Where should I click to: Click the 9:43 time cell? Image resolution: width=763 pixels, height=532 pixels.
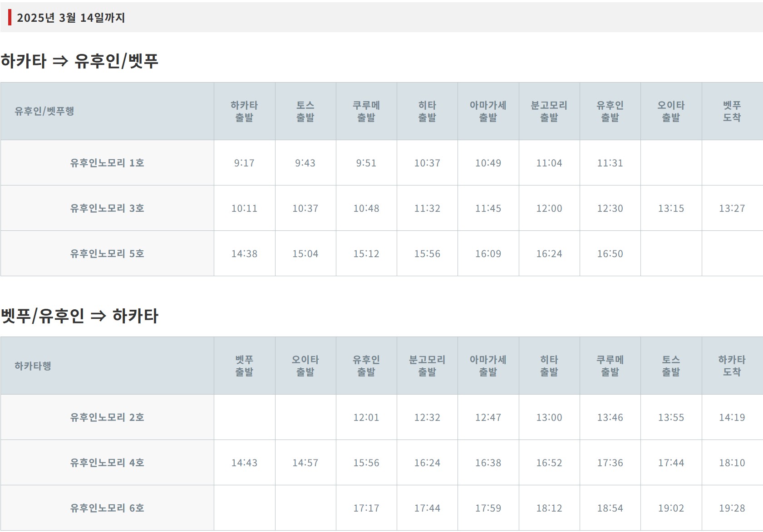click(305, 163)
